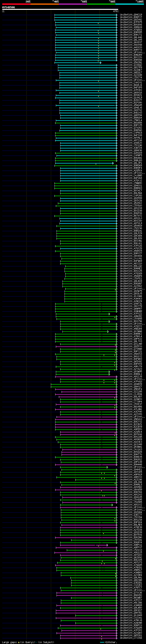The height and width of the screenshot is (644, 146).
Task: Open hit UniRef100_A7QEE6
Action: (131, 30)
